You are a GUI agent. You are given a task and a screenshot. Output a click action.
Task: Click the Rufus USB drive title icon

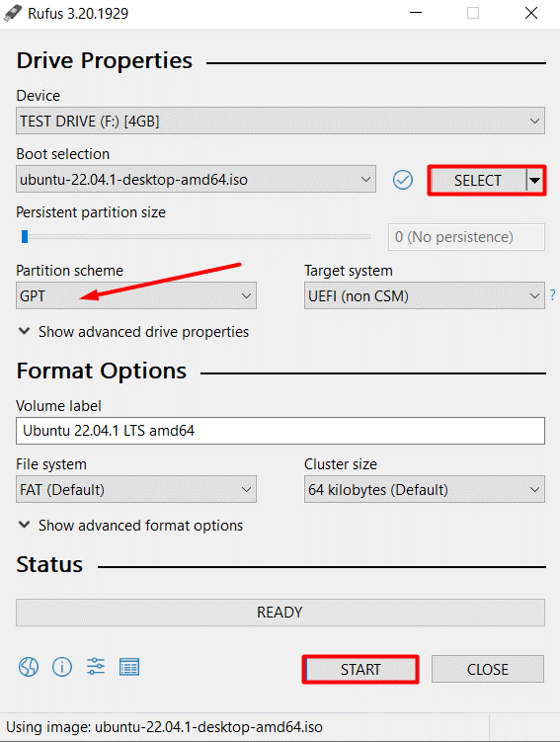tap(13, 13)
